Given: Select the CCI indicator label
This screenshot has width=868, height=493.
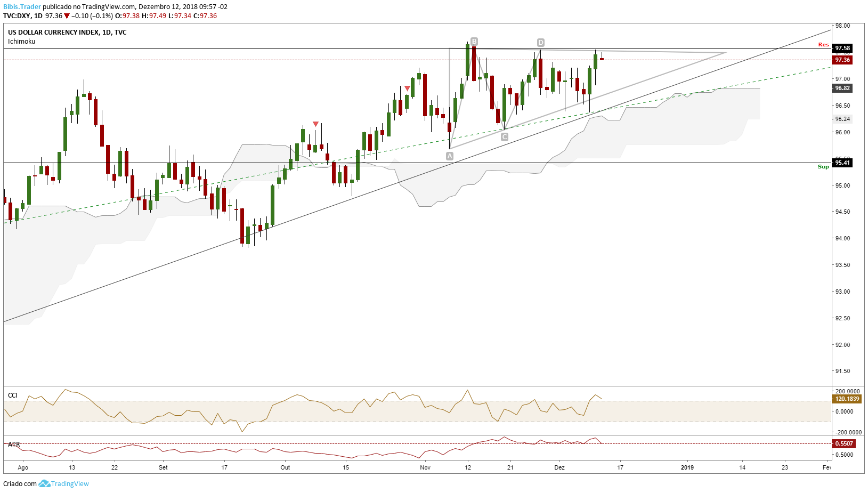Looking at the screenshot, I should coord(12,395).
